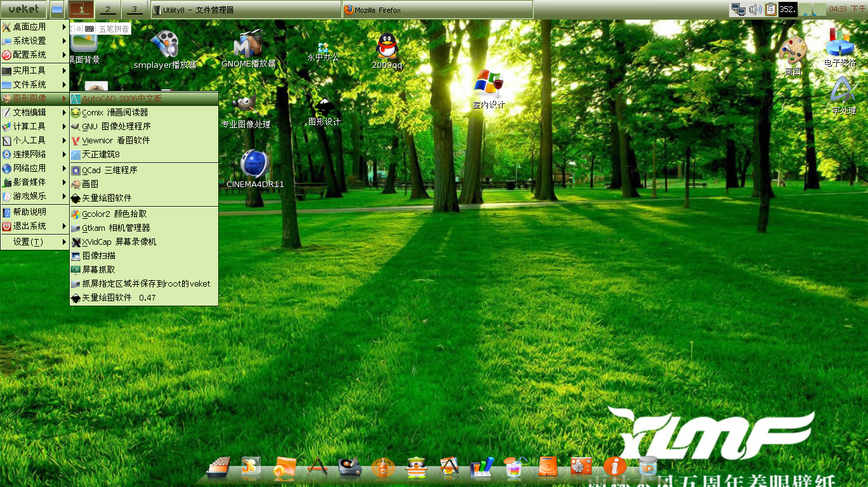Image resolution: width=868 pixels, height=487 pixels.
Task: Switch to Utility8 文件管理器 taskbar window
Action: pyautogui.click(x=247, y=10)
